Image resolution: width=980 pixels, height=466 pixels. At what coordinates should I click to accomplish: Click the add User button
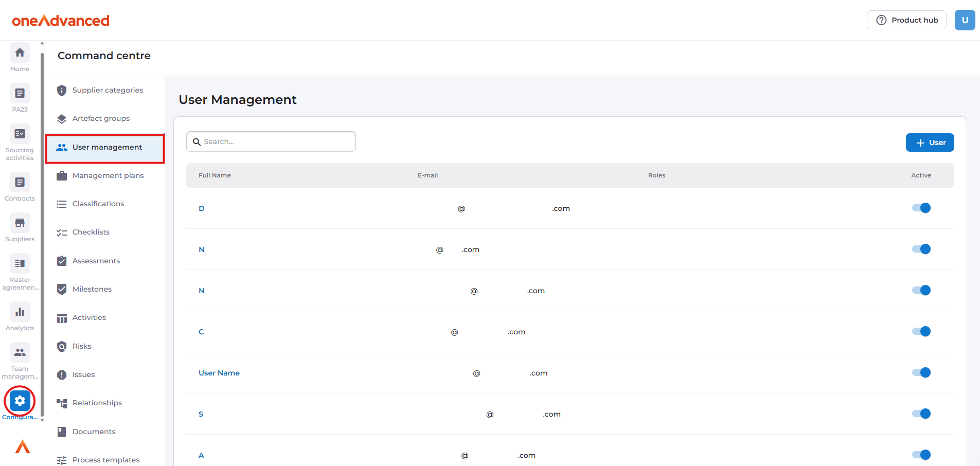pos(930,143)
